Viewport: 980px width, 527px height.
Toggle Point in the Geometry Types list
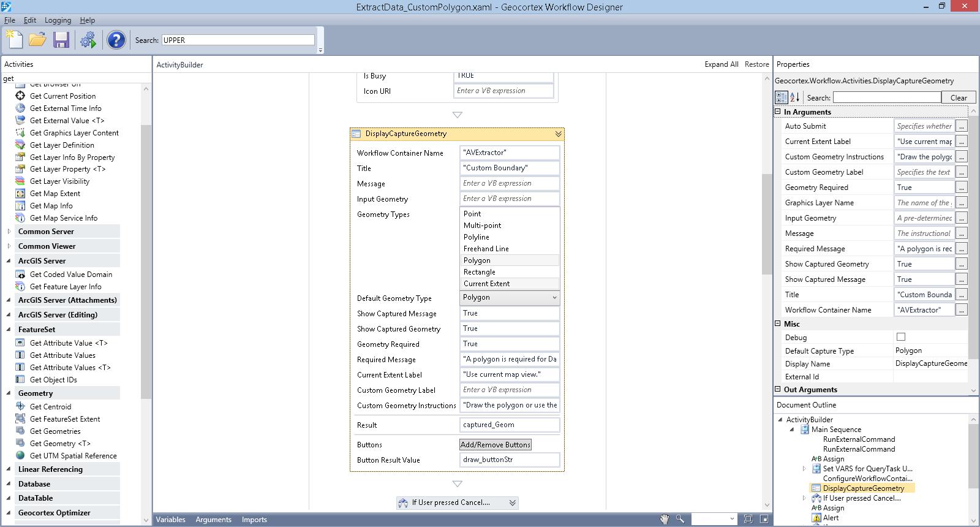click(510, 214)
